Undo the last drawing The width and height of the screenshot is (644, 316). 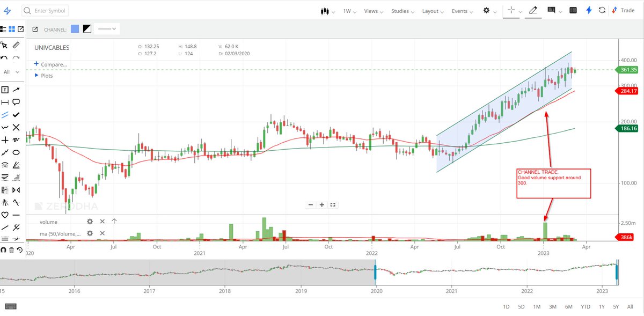(5, 58)
